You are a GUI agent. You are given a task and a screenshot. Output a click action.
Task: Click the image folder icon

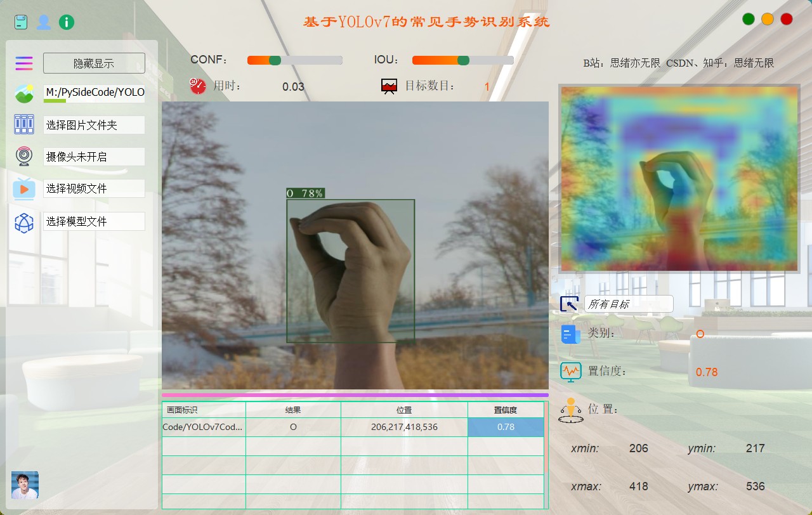pyautogui.click(x=24, y=124)
